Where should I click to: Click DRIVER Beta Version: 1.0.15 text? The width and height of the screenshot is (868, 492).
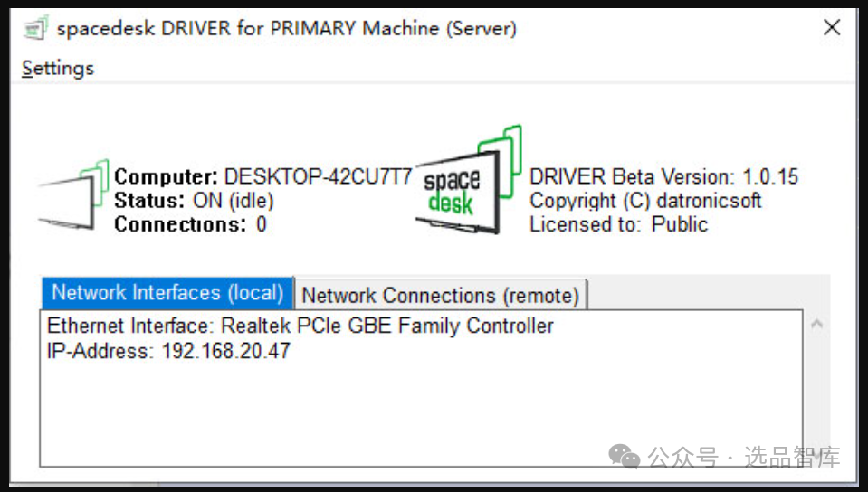click(x=663, y=176)
